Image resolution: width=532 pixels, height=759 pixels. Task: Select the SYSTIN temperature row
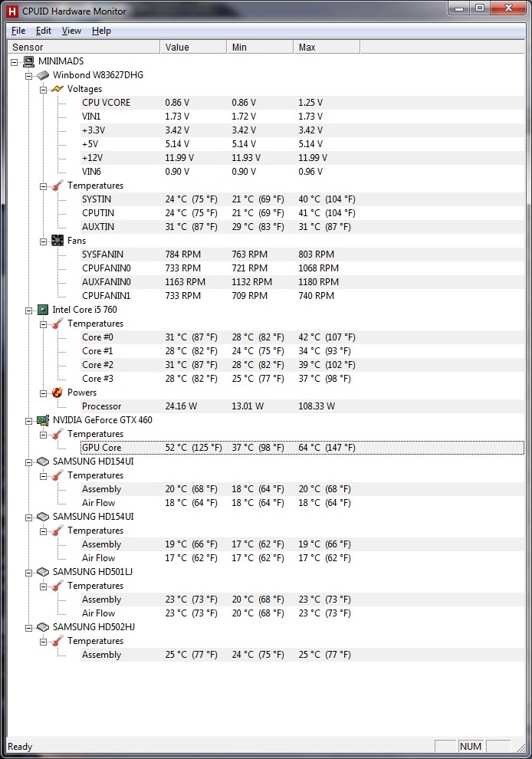coord(302,199)
